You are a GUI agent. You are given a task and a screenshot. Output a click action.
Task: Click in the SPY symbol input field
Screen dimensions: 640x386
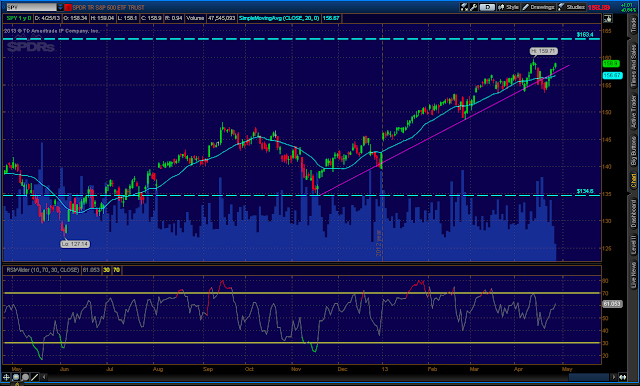[31, 7]
